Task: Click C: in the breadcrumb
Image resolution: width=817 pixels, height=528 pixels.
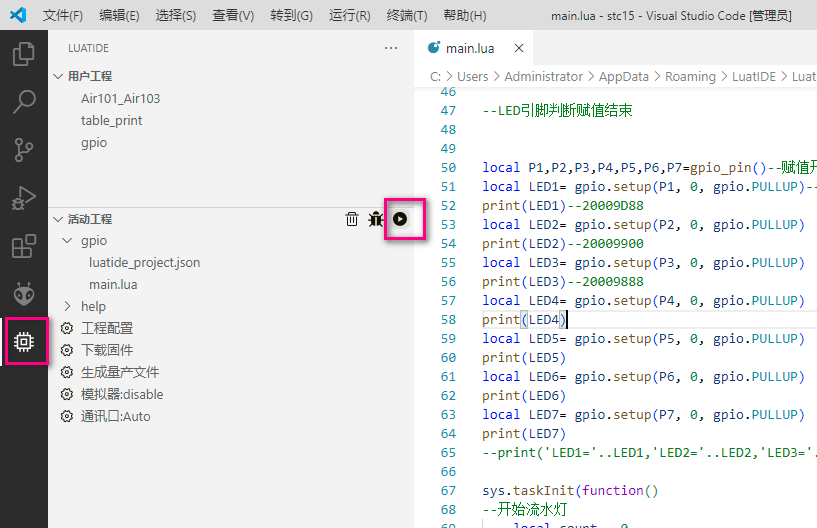Action: [x=436, y=77]
